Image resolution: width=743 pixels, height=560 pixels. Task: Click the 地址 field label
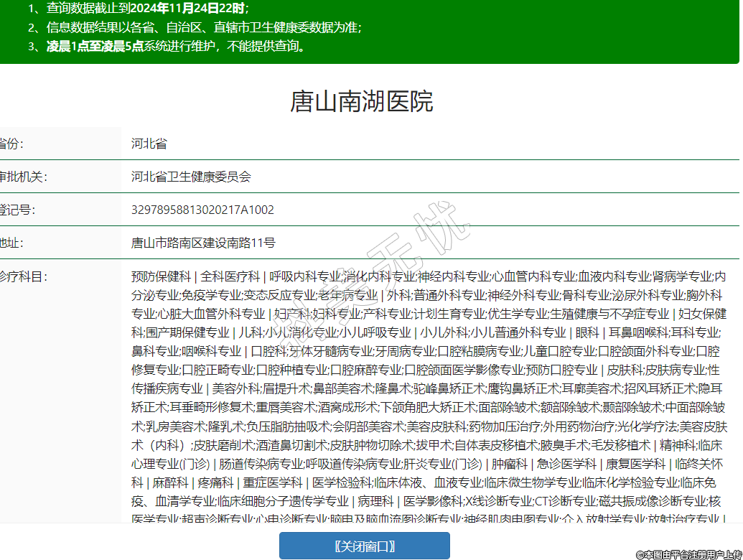(11, 243)
